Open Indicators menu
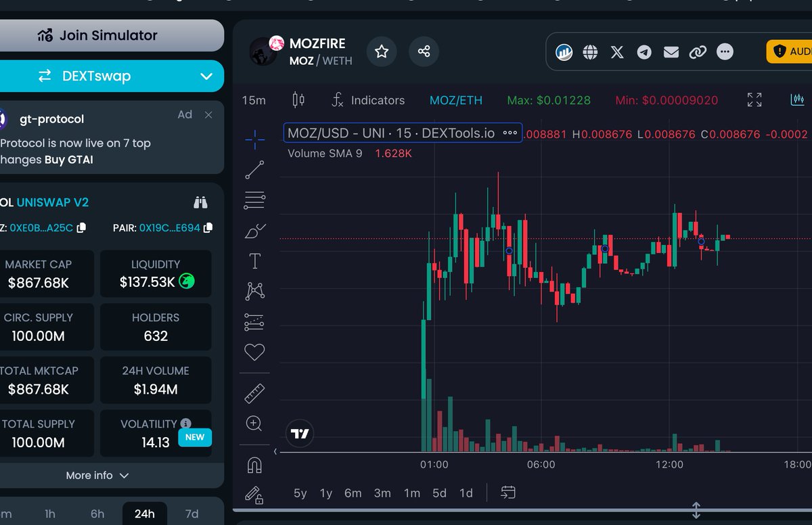 [x=368, y=100]
